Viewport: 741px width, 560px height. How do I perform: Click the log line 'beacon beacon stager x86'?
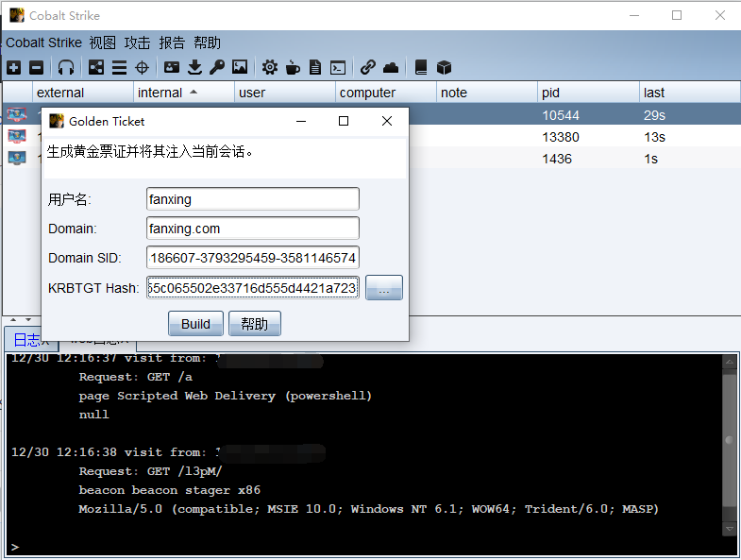point(170,490)
